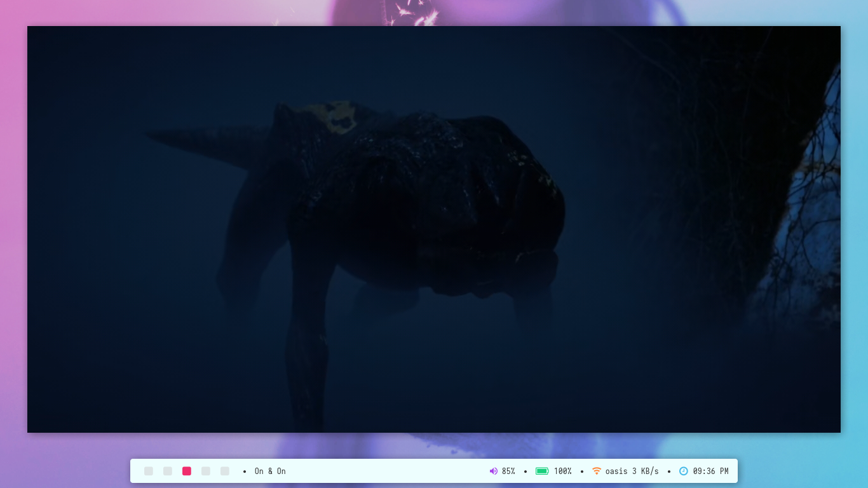Screen dimensions: 868x488
Task: Switch to the second workspace square
Action: point(168,471)
